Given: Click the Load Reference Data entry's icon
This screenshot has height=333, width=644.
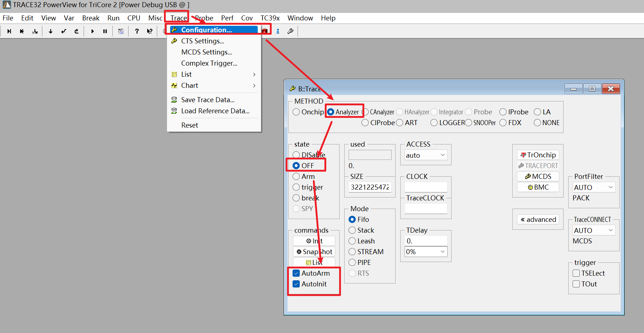Looking at the screenshot, I should (x=174, y=111).
